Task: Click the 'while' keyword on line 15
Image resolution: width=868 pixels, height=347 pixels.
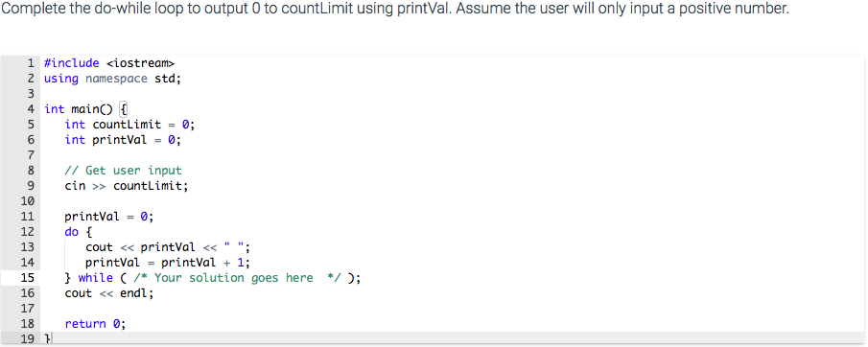Action: (x=96, y=278)
